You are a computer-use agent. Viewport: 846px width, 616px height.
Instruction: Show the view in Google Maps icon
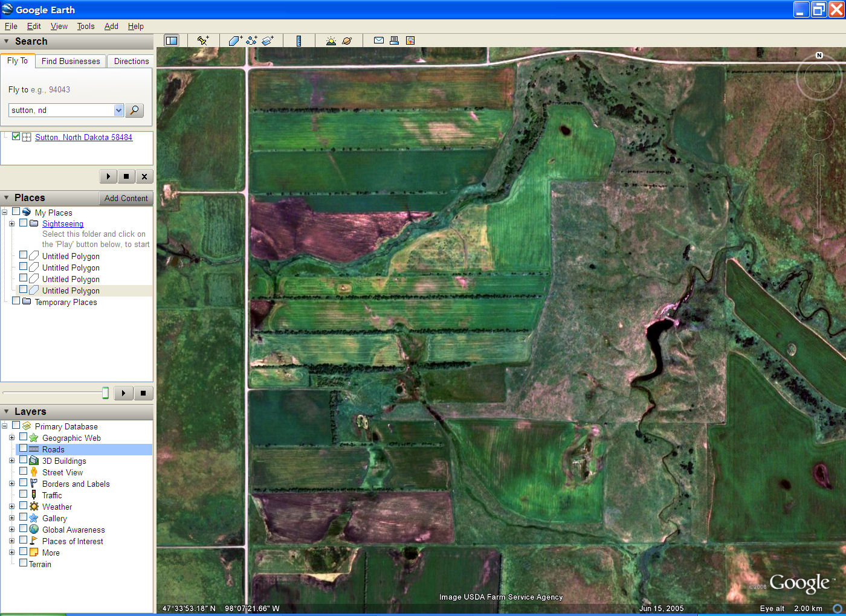coord(410,40)
